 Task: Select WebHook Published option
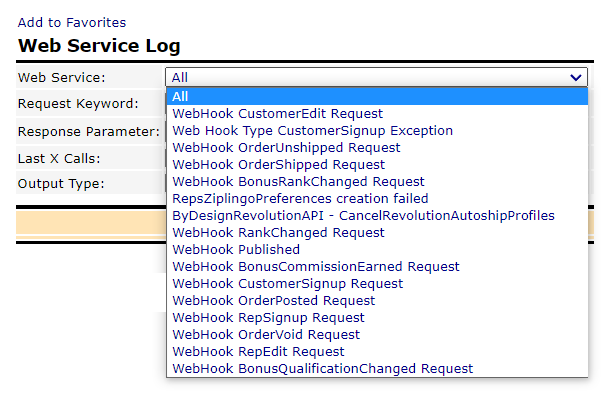pyautogui.click(x=377, y=249)
